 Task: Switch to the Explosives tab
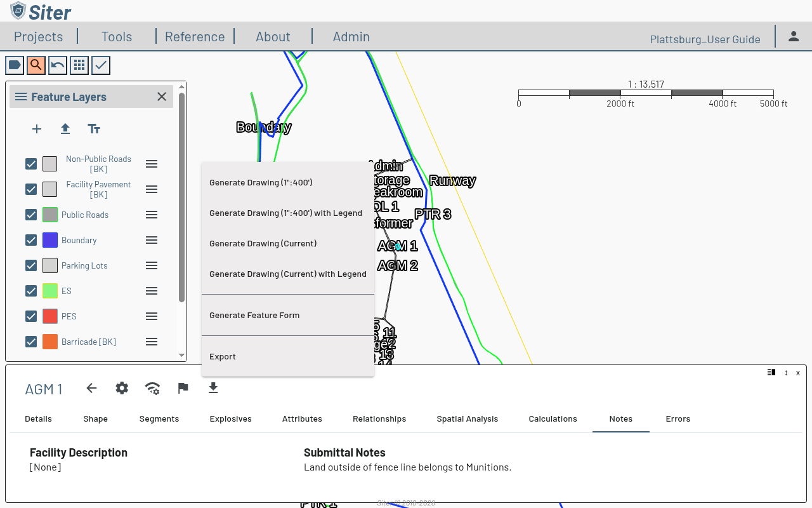click(231, 418)
